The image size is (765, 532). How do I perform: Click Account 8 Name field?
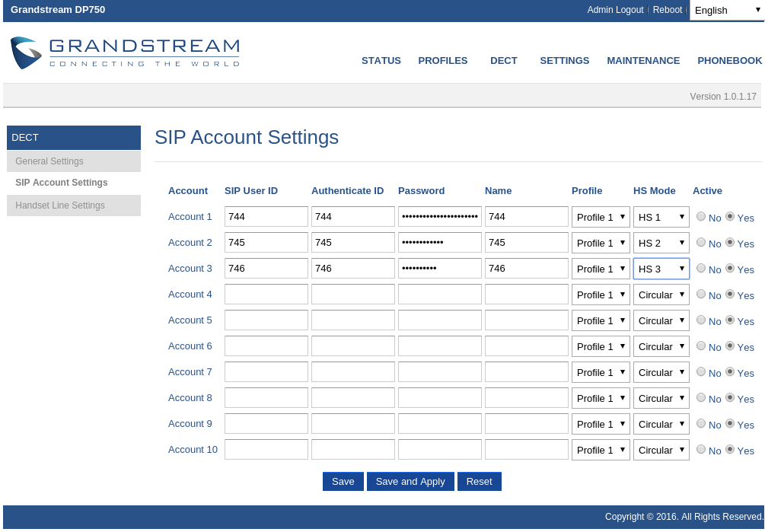pyautogui.click(x=527, y=397)
